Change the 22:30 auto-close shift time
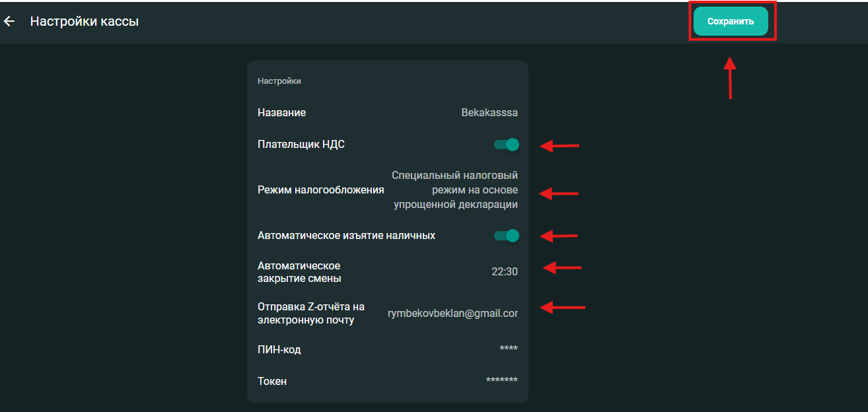The image size is (868, 412). click(505, 271)
